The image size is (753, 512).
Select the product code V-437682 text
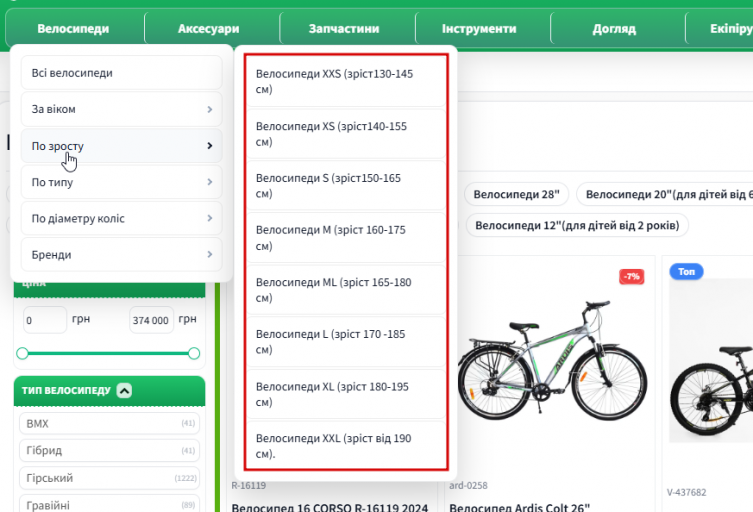(x=687, y=492)
